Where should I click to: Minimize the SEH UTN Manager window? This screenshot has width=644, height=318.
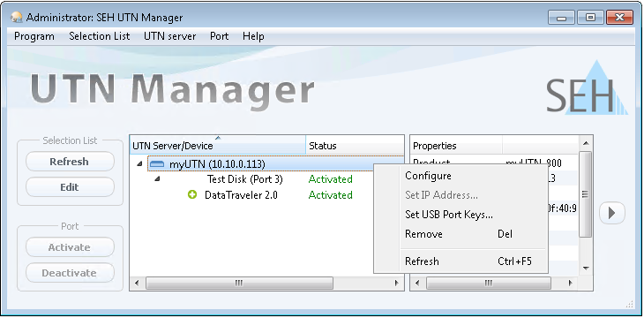click(x=561, y=18)
